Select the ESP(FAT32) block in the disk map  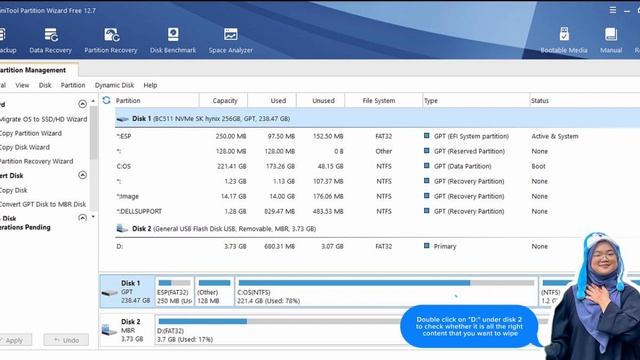click(x=175, y=291)
